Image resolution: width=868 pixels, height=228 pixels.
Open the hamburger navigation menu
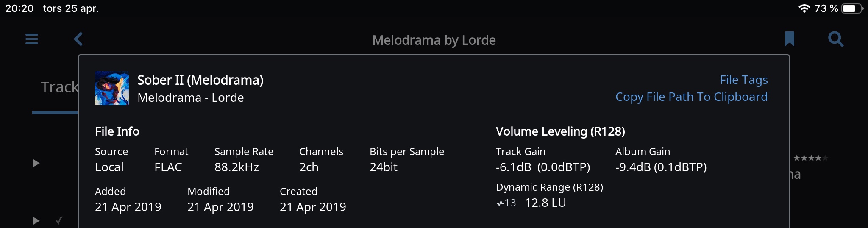(32, 39)
